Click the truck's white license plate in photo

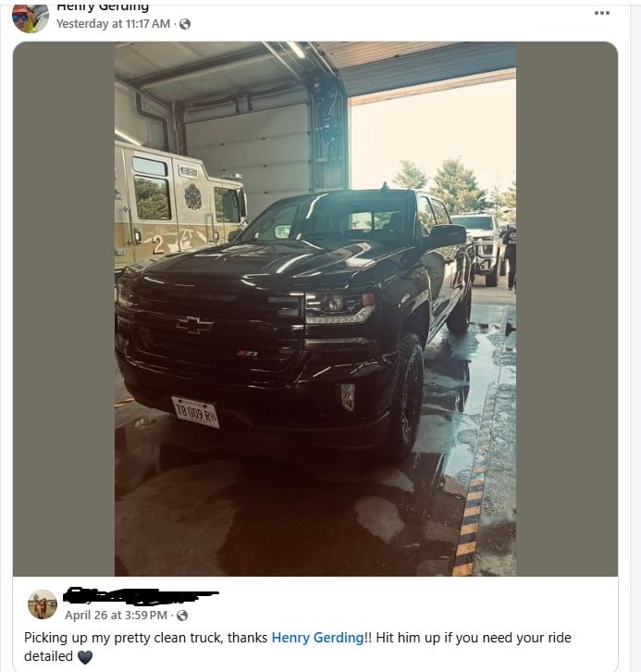[x=195, y=412]
